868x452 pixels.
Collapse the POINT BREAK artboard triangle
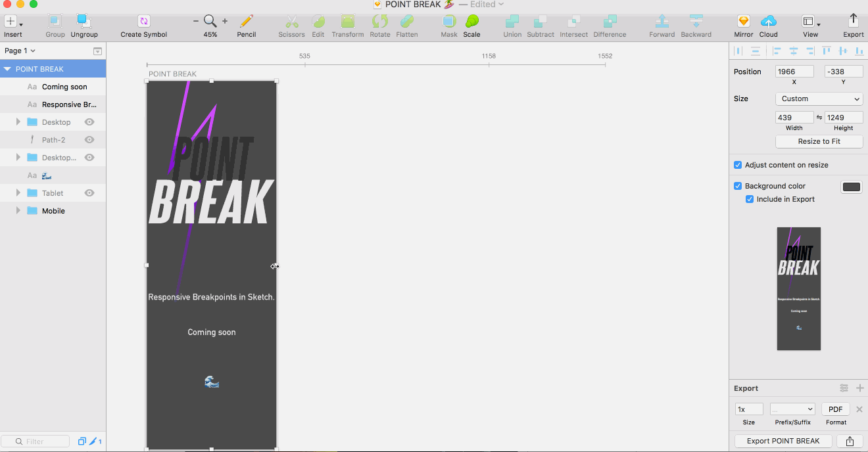click(x=7, y=69)
